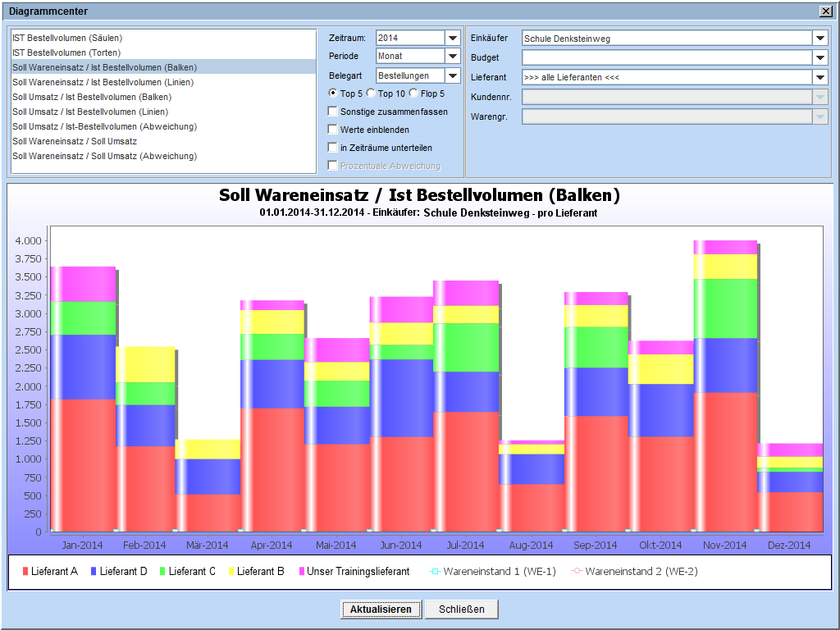Image resolution: width=840 pixels, height=630 pixels.
Task: Choose Soll Umsatz / Ist-Bestellvolumen (Abweichung) entry
Action: (x=104, y=126)
